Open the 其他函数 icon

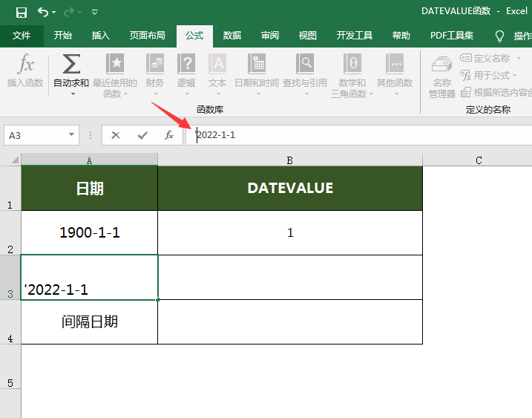point(395,64)
